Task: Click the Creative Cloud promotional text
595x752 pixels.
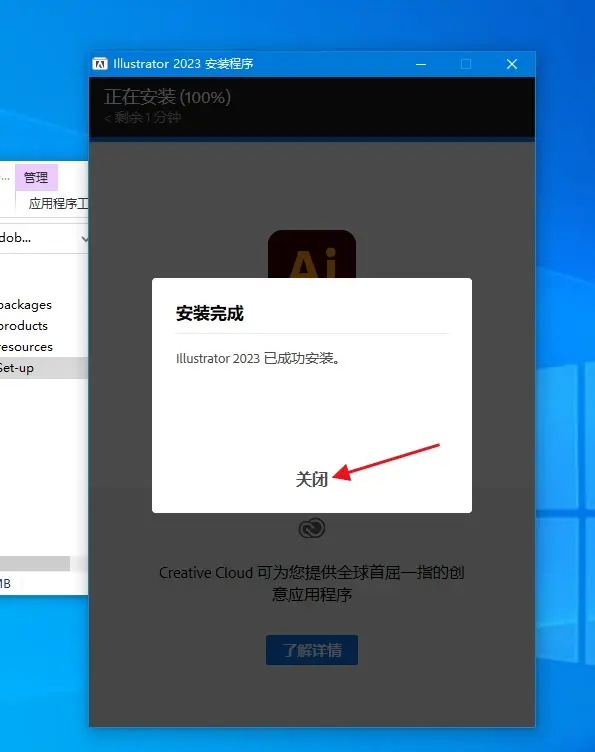Action: click(x=312, y=583)
